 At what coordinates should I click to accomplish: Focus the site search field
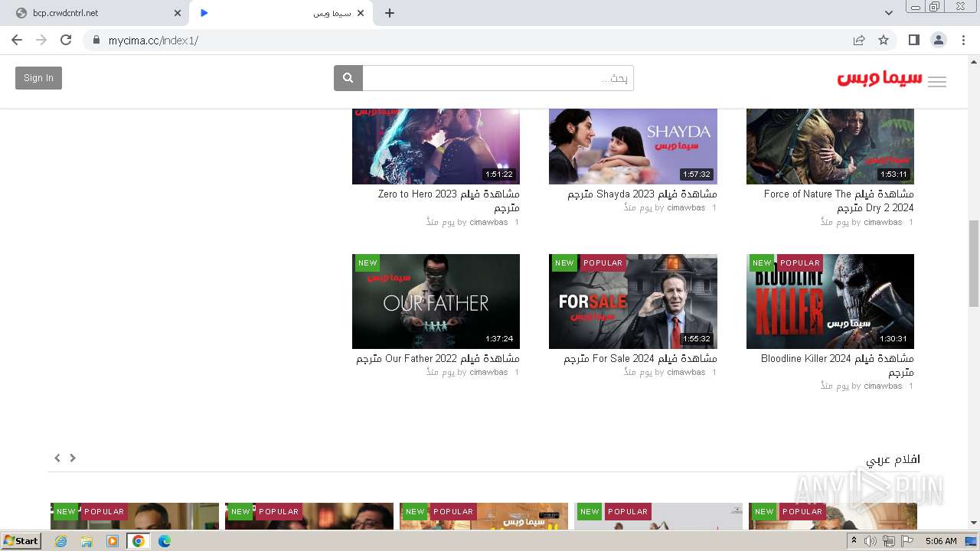click(x=498, y=78)
